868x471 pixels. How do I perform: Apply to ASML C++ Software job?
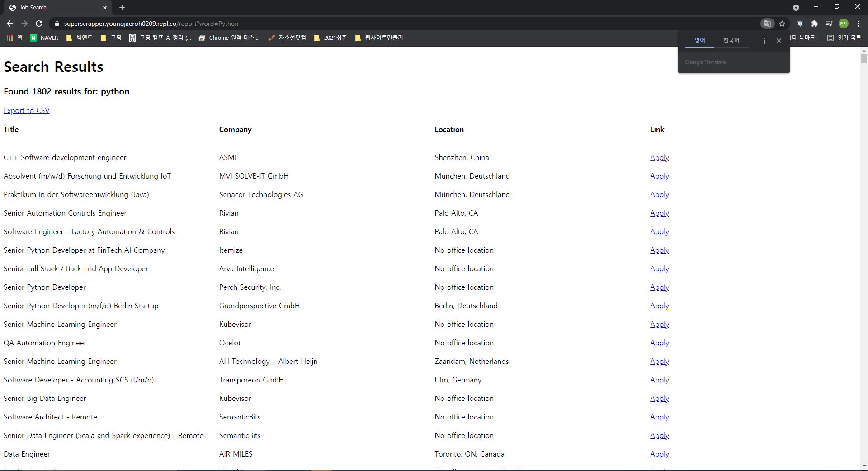point(660,157)
